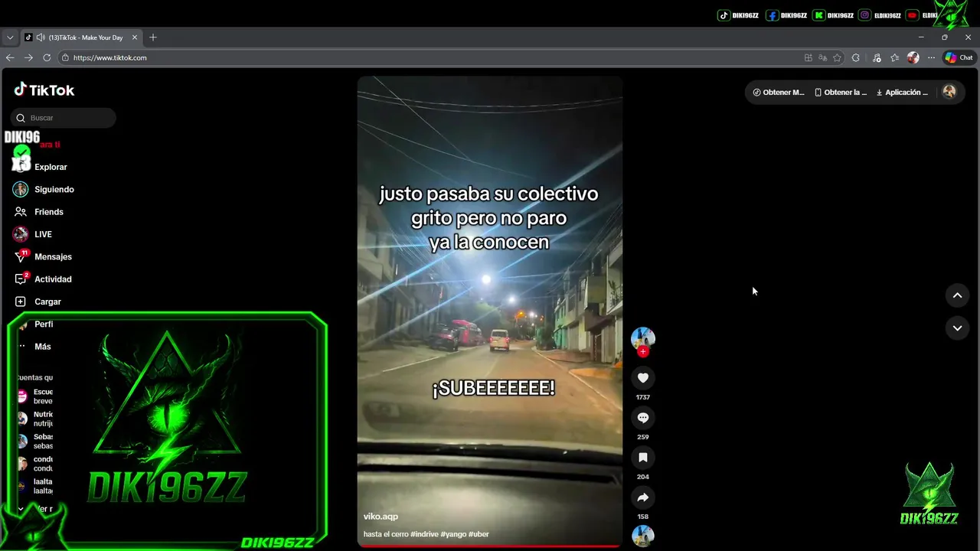Open comments with the speech bubble icon
The width and height of the screenshot is (980, 551).
(x=643, y=418)
